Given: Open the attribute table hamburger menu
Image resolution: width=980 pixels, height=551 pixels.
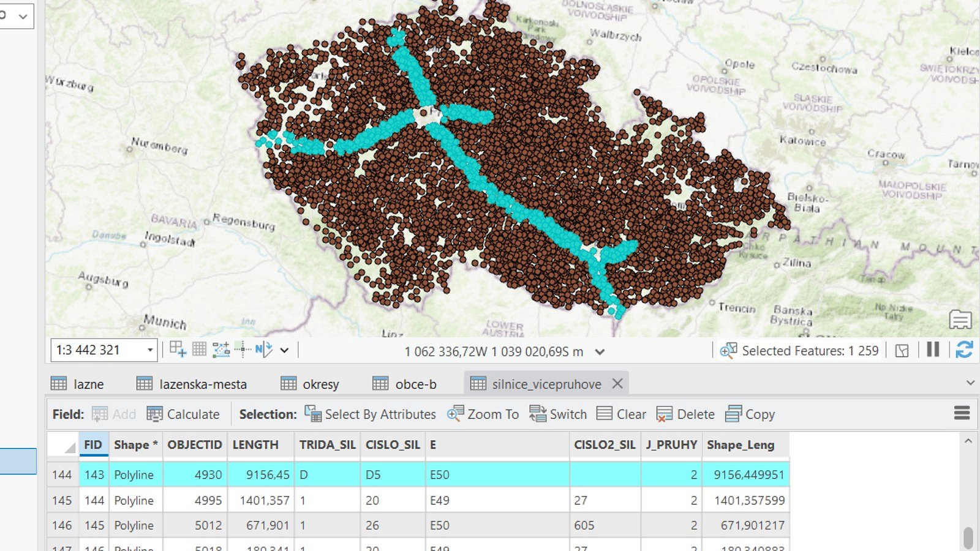Looking at the screenshot, I should 962,413.
